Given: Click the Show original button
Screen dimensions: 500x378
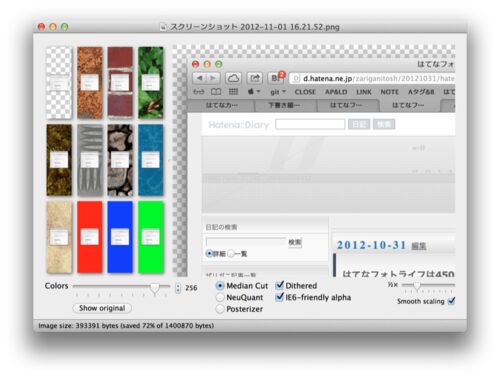Looking at the screenshot, I should coord(102,308).
